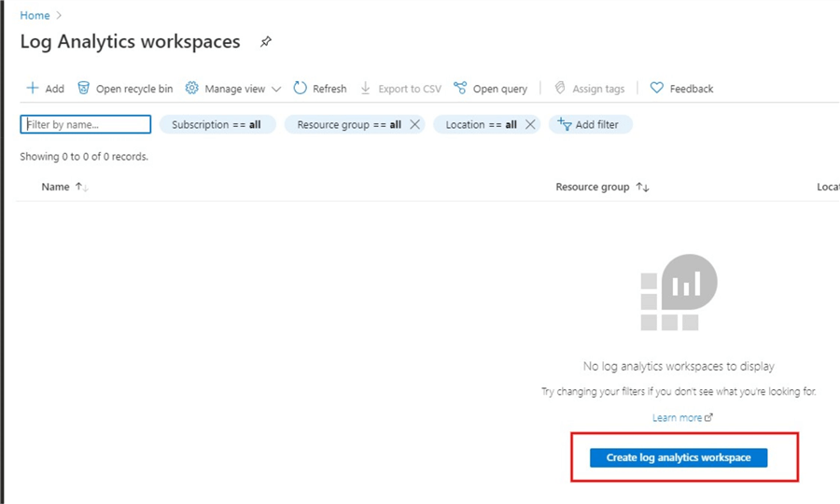Viewport: 840px width, 504px height.
Task: Open the Subscription == all filter
Action: (x=217, y=124)
